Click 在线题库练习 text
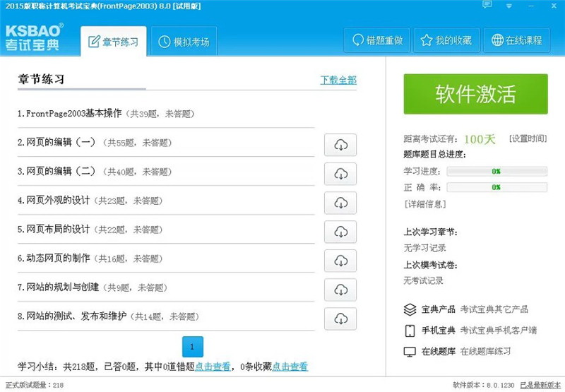The width and height of the screenshot is (565, 392). (x=485, y=351)
